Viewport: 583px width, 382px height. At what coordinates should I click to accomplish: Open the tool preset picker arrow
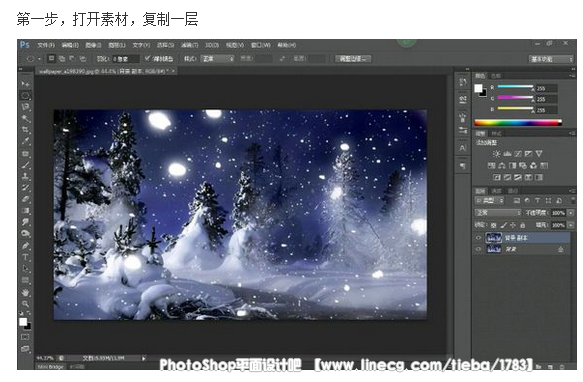39,59
